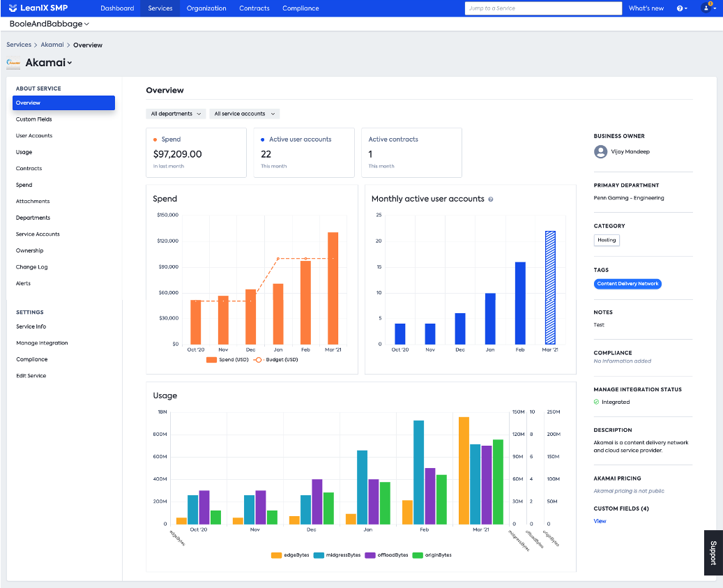This screenshot has height=588, width=723.
Task: Open the user profile avatar menu
Action: coord(708,8)
